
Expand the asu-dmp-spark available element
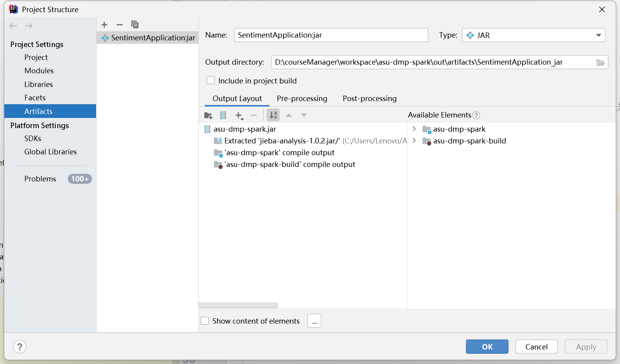pos(414,129)
